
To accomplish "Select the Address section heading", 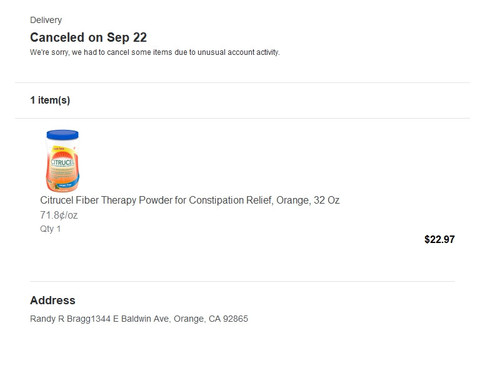I will point(53,300).
